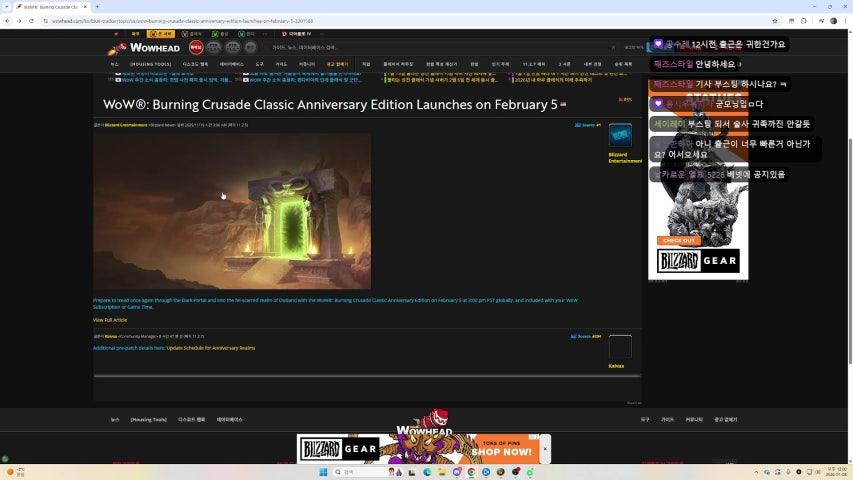Click the Kaivax poster name under avatar
Screen dimensions: 853x480
pos(616,366)
